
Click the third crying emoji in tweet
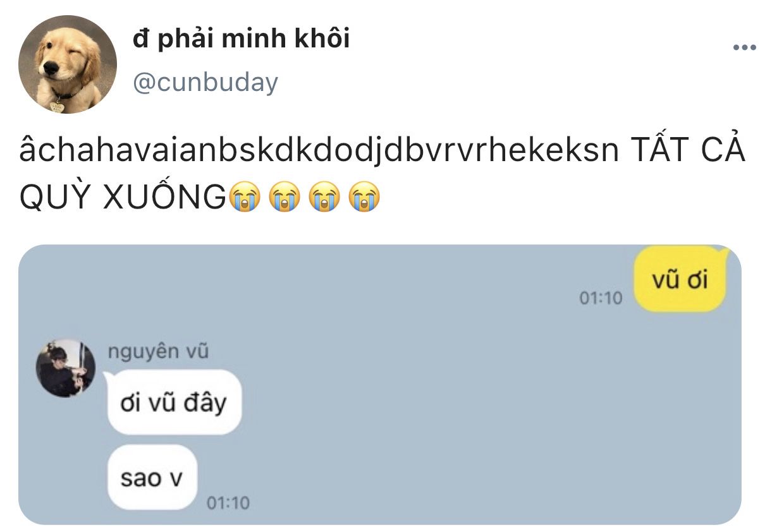pos(324,196)
